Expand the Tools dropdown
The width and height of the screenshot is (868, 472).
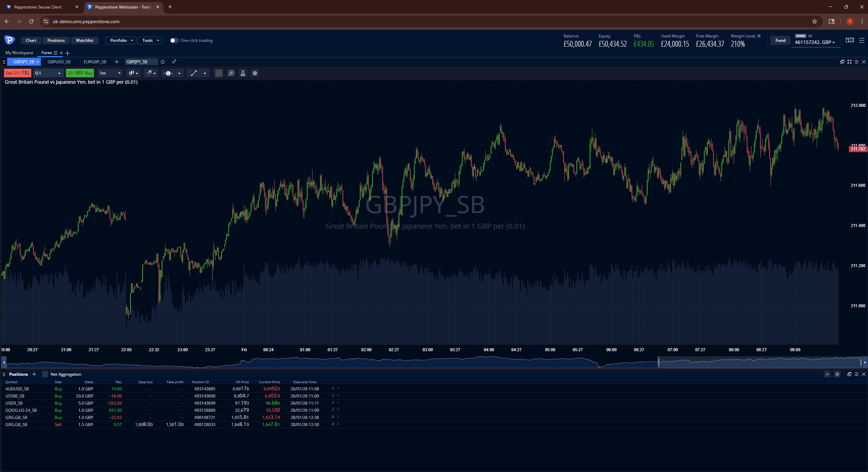[x=150, y=40]
